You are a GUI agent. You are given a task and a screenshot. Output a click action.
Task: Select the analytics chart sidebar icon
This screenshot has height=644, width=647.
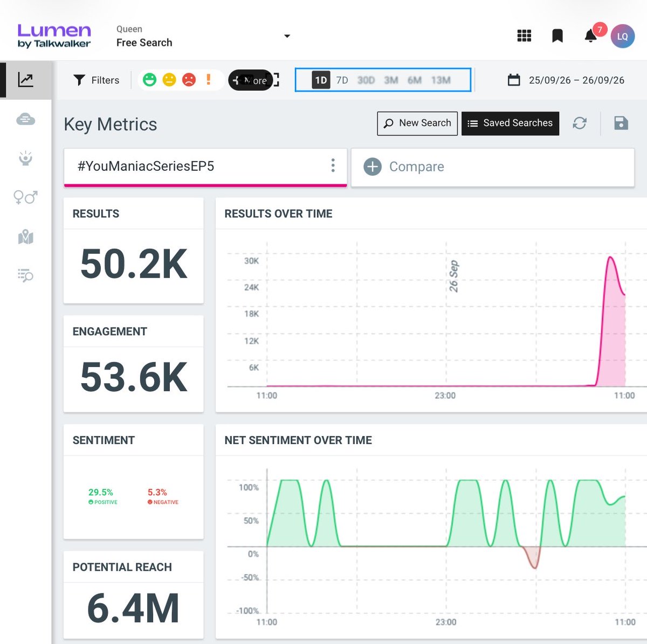[x=25, y=80]
